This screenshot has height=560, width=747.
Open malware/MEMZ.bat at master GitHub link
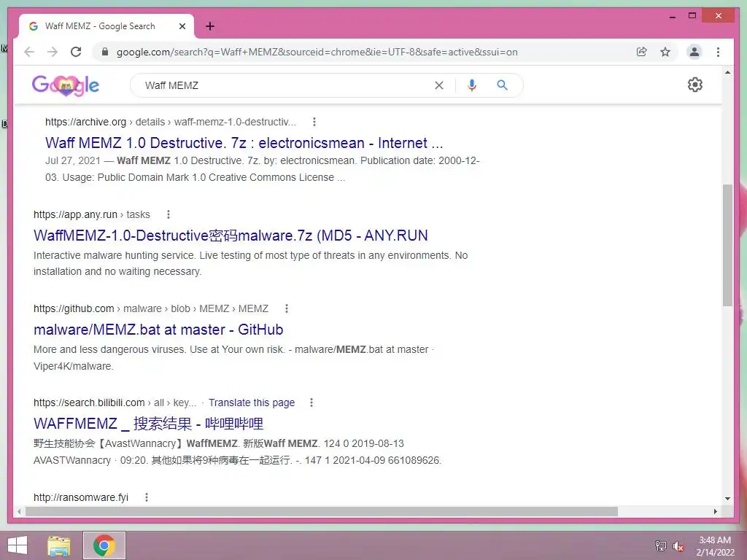(x=158, y=330)
